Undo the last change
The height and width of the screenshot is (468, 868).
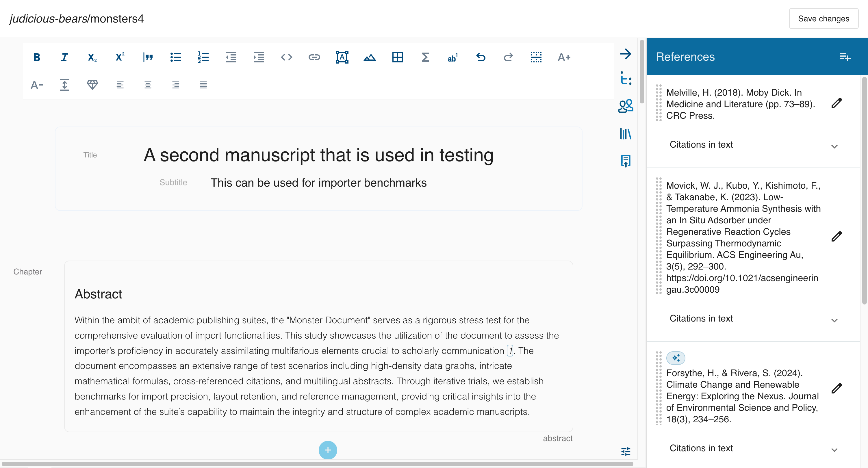(x=481, y=57)
